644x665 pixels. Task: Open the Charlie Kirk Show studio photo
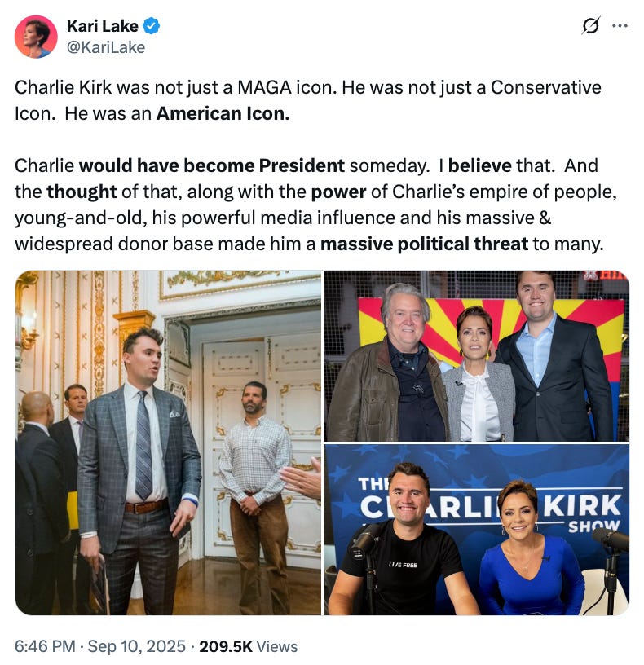(476, 530)
